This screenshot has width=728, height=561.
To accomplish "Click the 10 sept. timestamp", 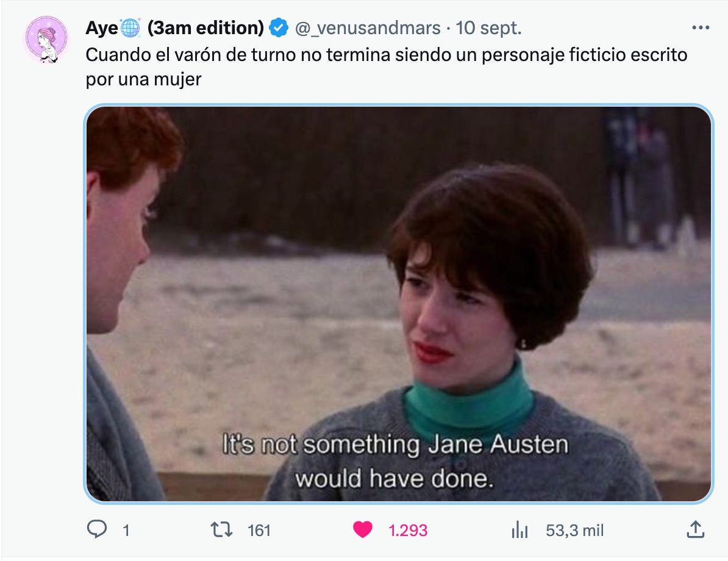I will tap(488, 28).
